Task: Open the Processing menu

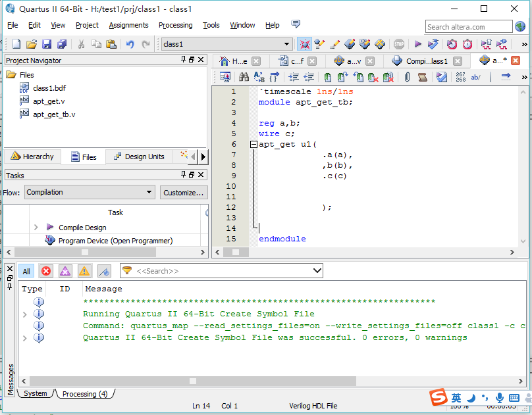Action: (x=175, y=25)
